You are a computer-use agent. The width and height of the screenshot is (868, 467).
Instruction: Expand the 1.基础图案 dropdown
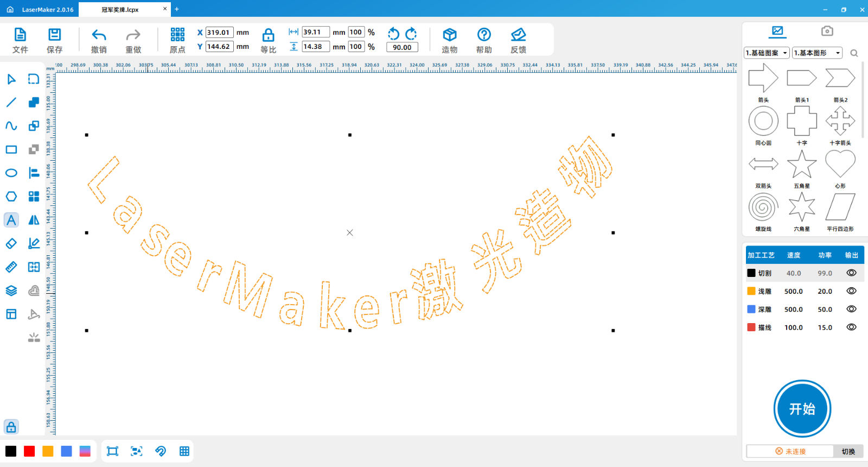(767, 53)
